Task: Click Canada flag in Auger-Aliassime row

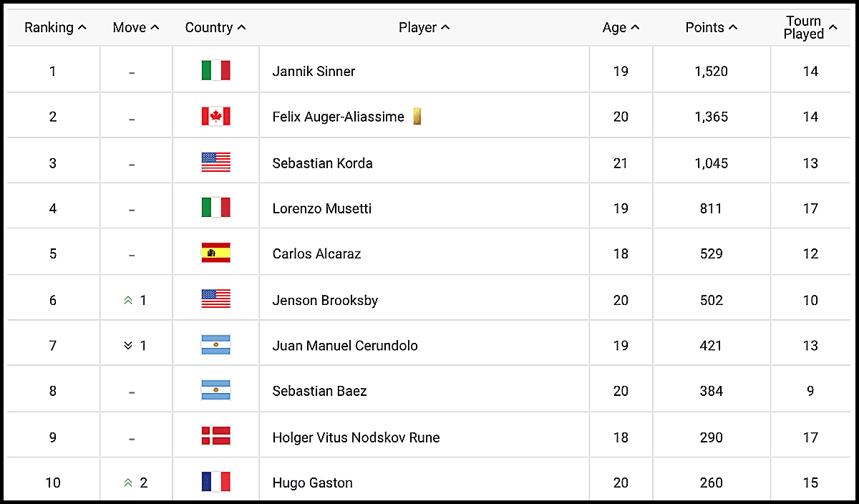Action: point(215,116)
